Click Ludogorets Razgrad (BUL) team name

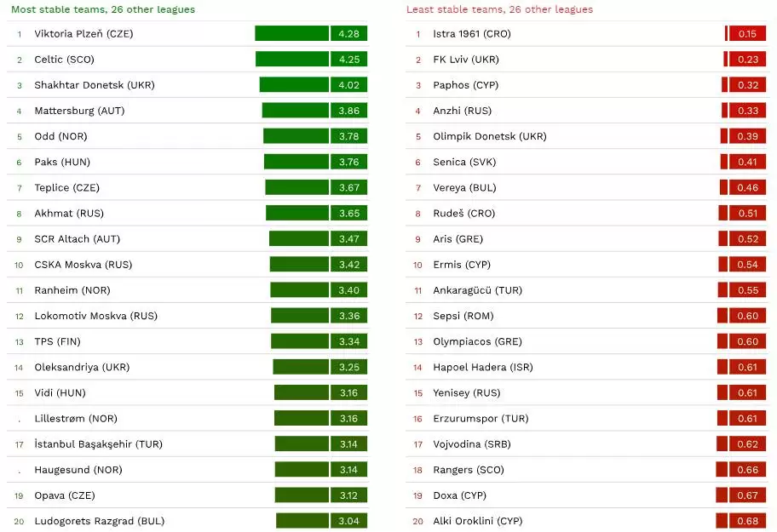tap(99, 521)
